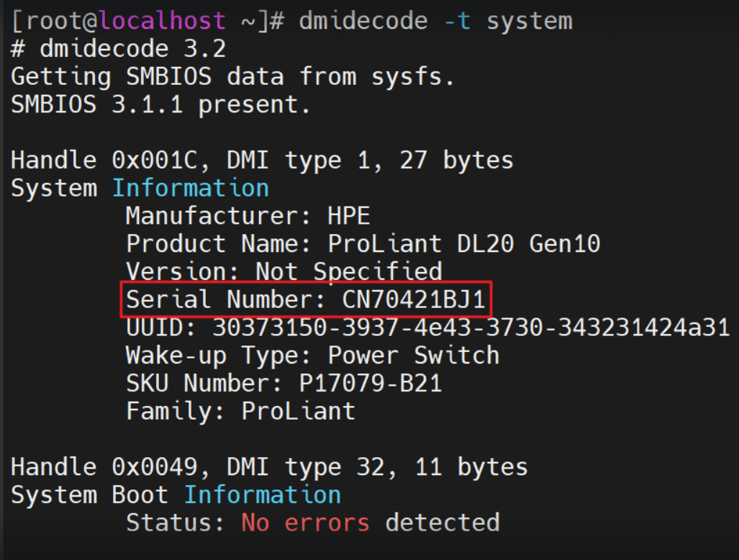Click the dmidecode -t system command
Screen dimensions: 739x560
click(436, 21)
